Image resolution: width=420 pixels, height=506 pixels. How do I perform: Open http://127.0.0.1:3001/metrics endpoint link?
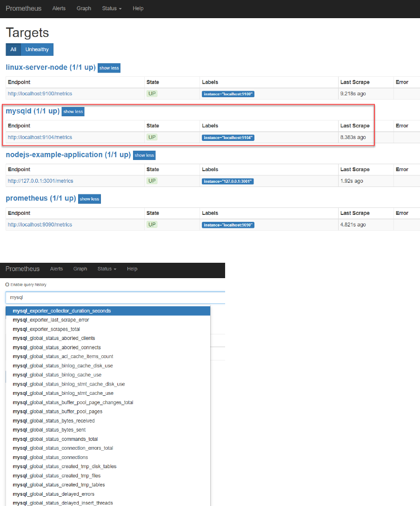point(40,181)
